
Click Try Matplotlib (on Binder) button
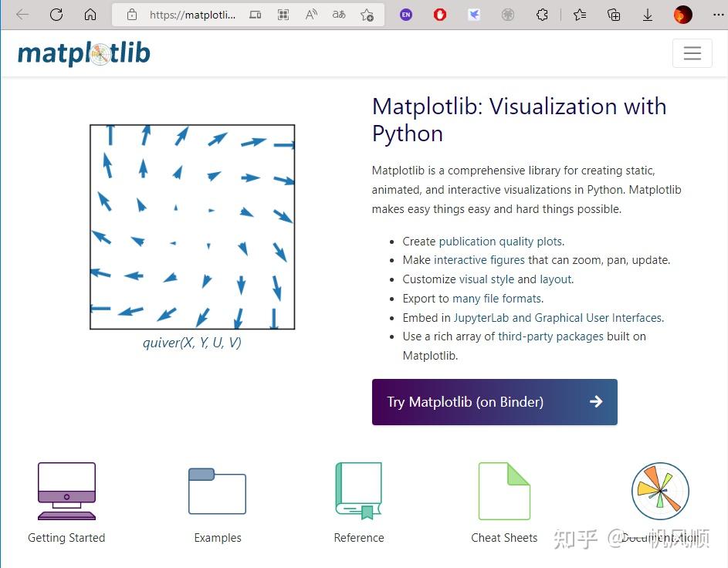coord(494,401)
